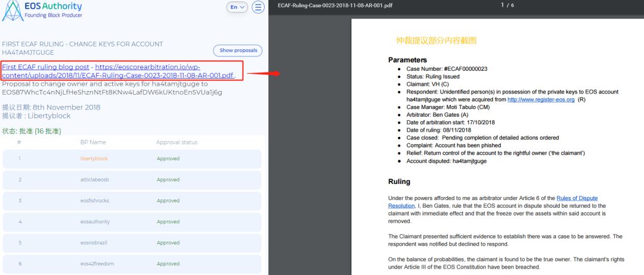Click Approved status for eosfishrocks

(168, 201)
